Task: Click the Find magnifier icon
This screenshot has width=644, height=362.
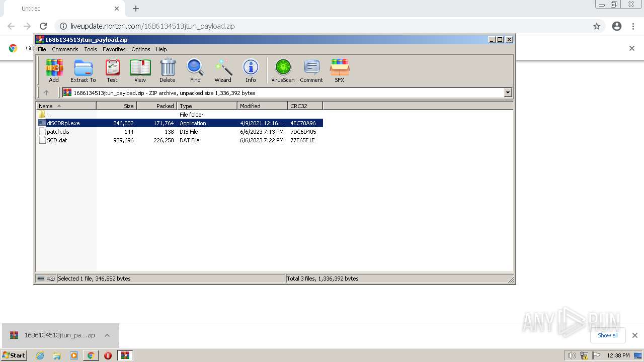Action: point(195,70)
